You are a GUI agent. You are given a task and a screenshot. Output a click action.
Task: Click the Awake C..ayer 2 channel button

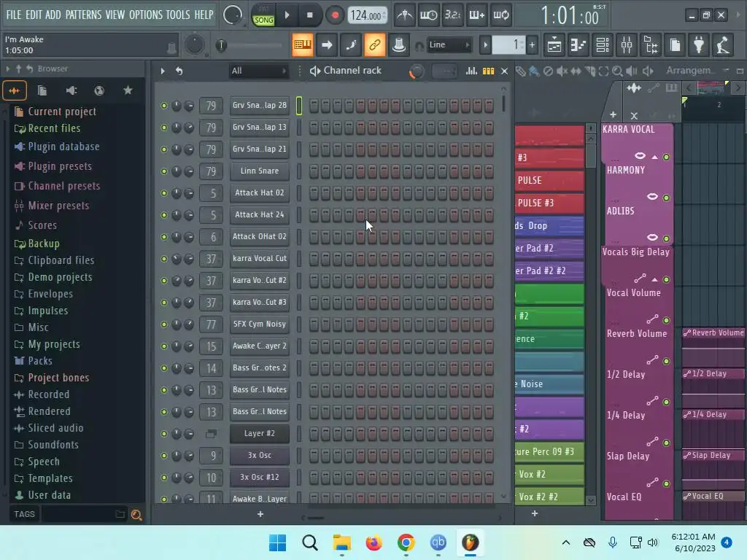tap(260, 346)
